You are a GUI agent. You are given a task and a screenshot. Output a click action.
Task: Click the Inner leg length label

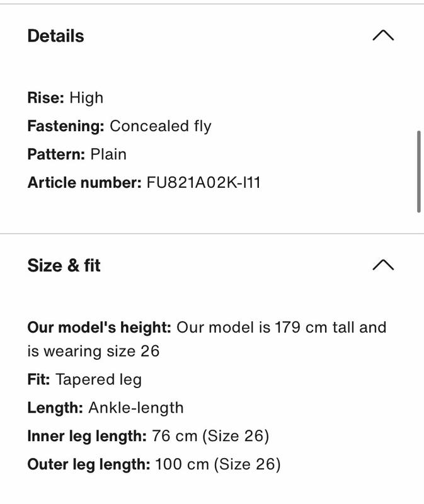87,436
